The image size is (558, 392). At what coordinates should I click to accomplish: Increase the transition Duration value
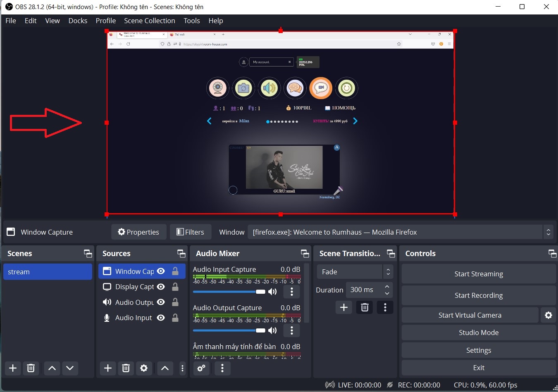coord(387,287)
